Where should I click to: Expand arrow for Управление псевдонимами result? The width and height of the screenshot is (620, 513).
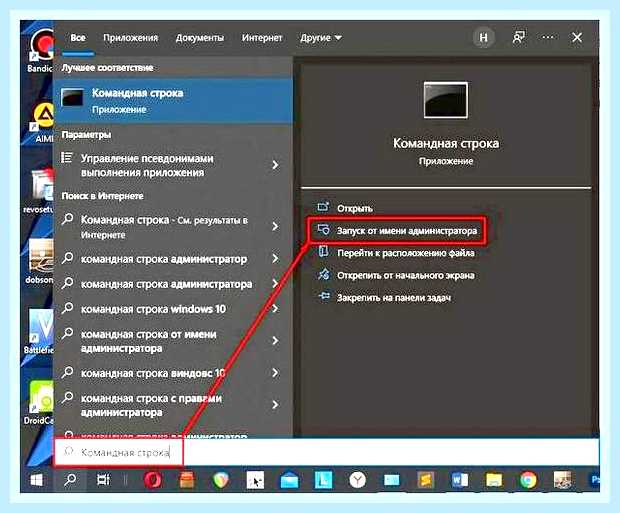coord(275,165)
